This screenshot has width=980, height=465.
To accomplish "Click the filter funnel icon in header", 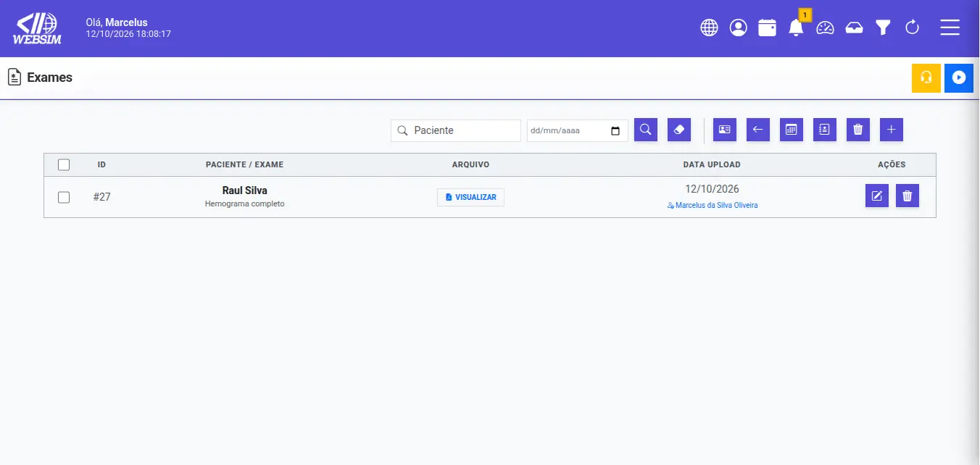I will pos(883,28).
